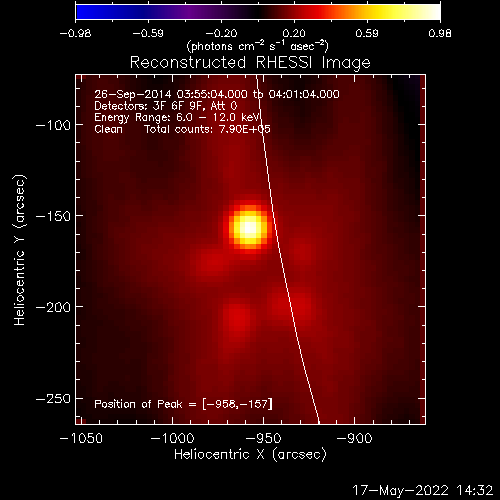Click the -950 tick label on X axis
500x500 pixels.
point(263,438)
